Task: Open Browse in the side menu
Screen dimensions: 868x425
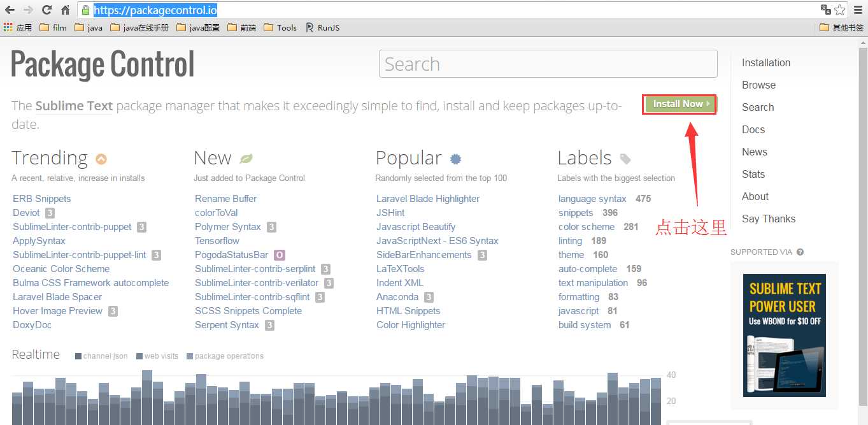Action: click(758, 85)
